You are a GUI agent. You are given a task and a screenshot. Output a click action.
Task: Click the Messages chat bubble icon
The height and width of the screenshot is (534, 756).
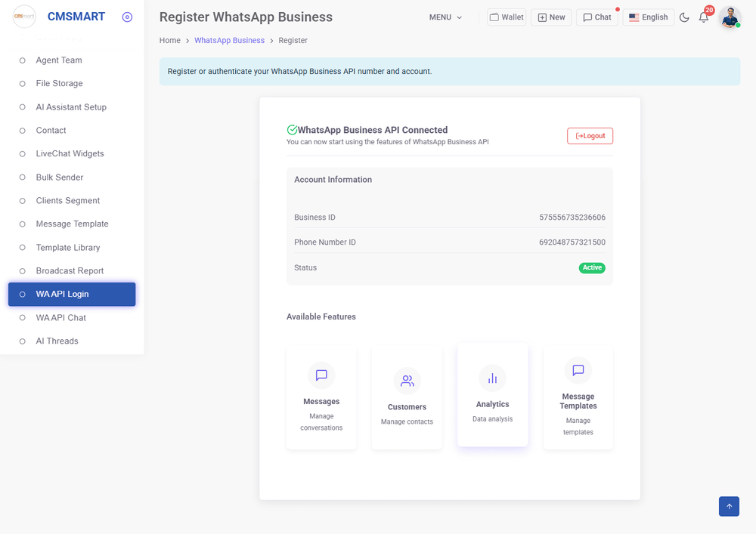pos(321,375)
